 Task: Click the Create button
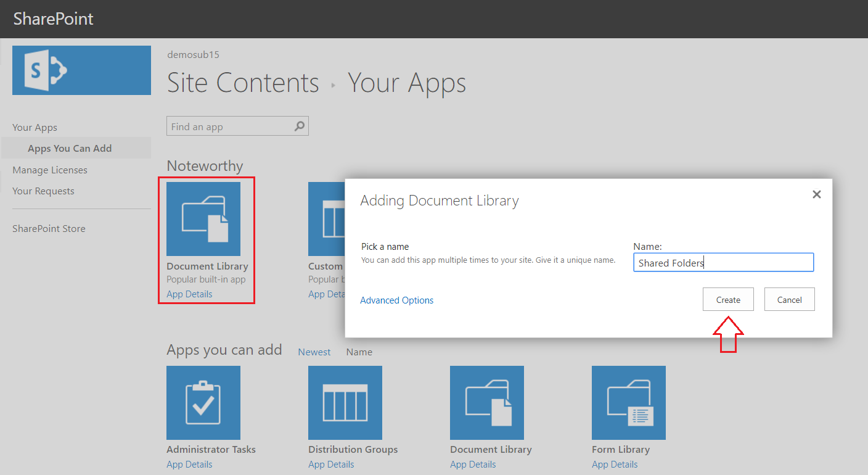[x=728, y=299]
